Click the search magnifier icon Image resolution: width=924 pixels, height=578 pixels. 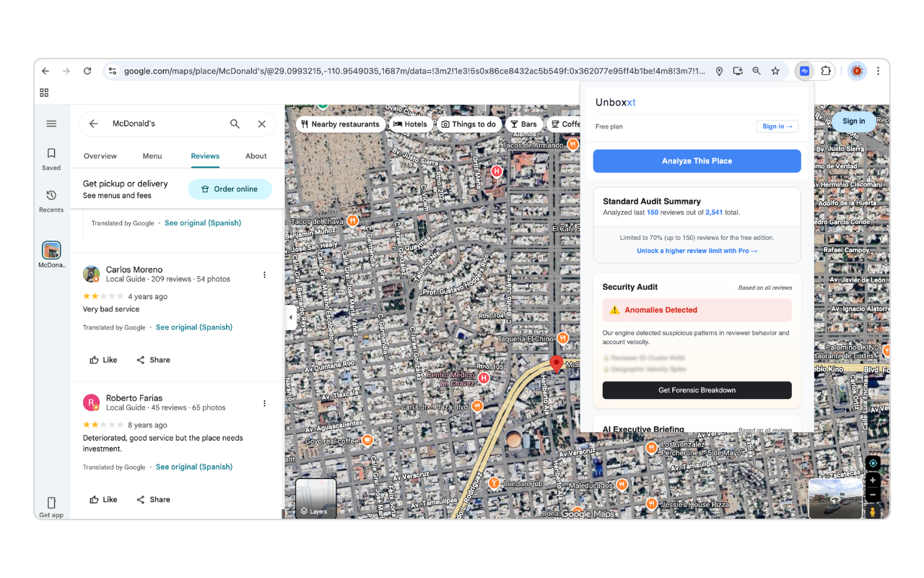(235, 124)
